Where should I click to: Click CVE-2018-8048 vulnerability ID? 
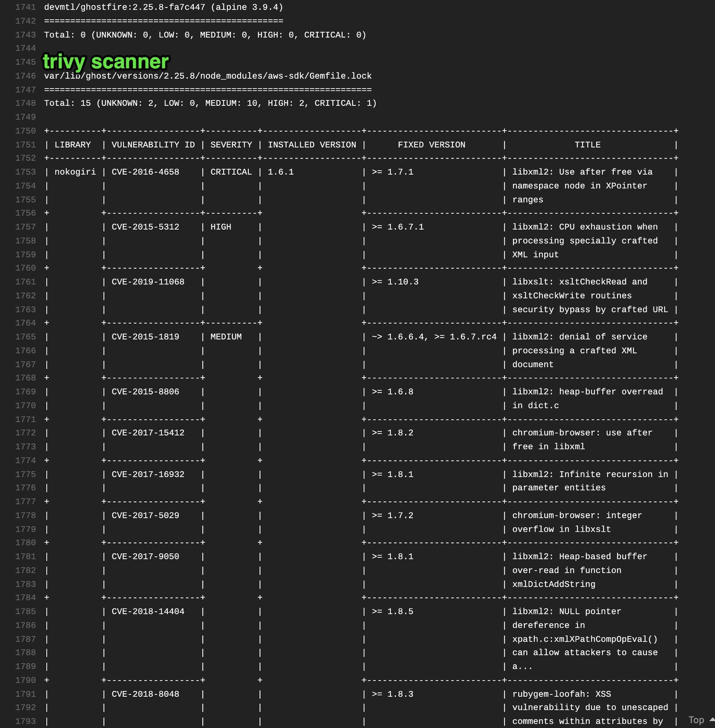145,694
